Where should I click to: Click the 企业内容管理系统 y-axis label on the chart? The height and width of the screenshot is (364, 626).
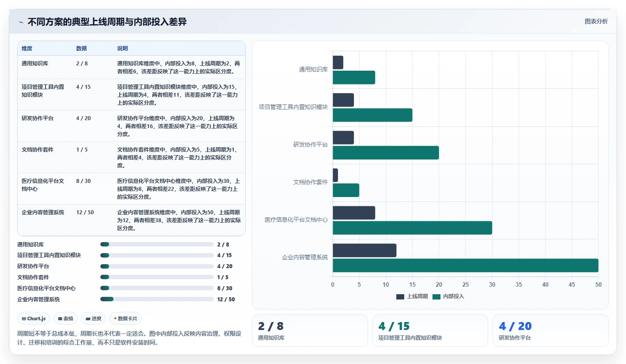coord(305,257)
